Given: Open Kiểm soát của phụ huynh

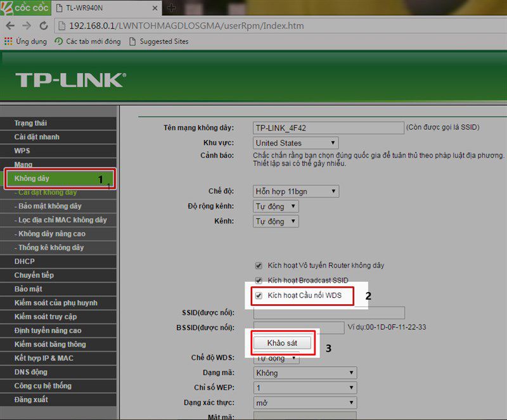Looking at the screenshot, I should 58,303.
